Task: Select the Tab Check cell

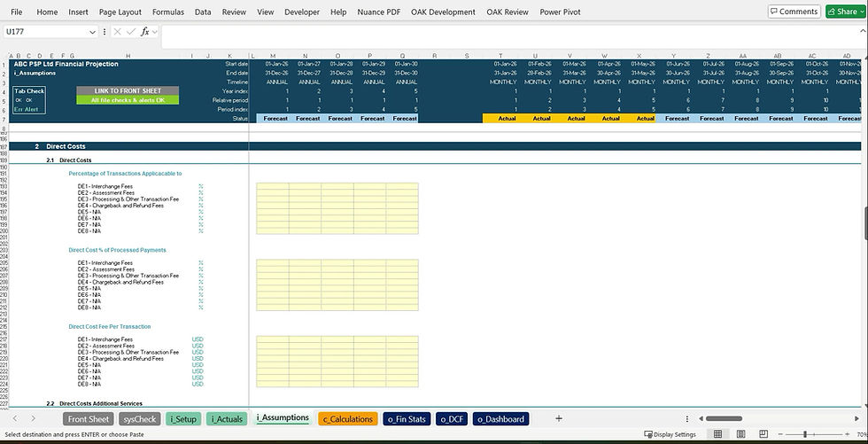Action: [29, 90]
